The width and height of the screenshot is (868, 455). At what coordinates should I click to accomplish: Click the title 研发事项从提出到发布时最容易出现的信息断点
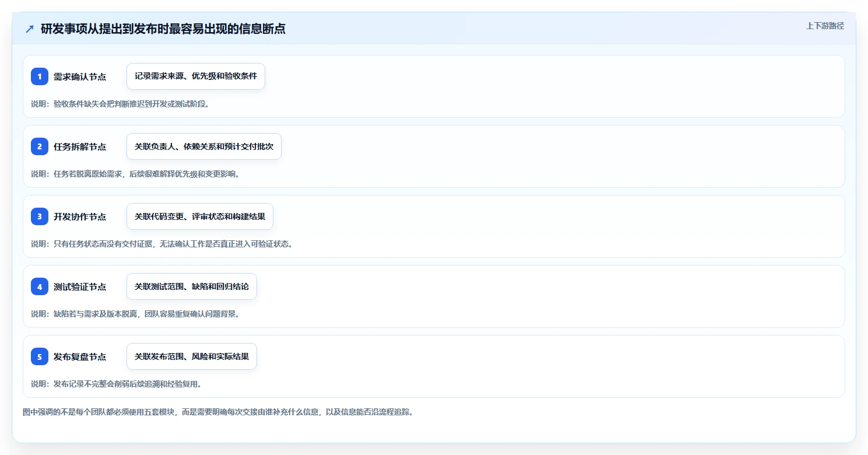pyautogui.click(x=163, y=29)
